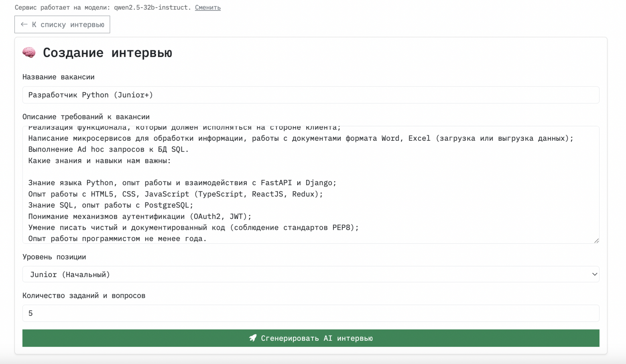The image size is (626, 364).
Task: Select the 'Количество заданий и вопросов' field
Action: pyautogui.click(x=311, y=313)
